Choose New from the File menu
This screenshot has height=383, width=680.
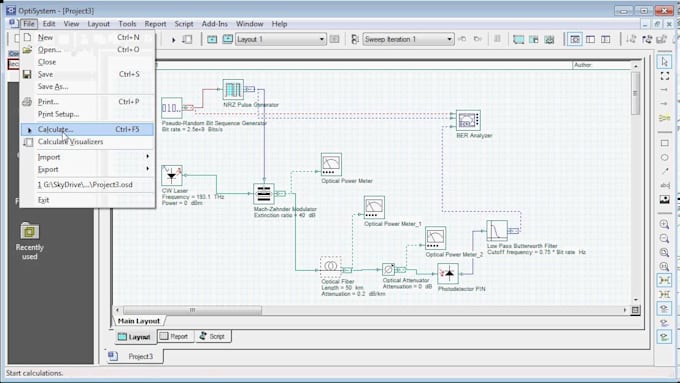pos(87,37)
